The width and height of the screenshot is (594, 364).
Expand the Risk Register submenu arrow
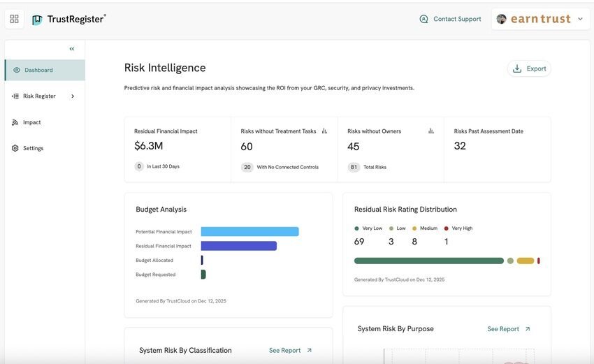[73, 96]
